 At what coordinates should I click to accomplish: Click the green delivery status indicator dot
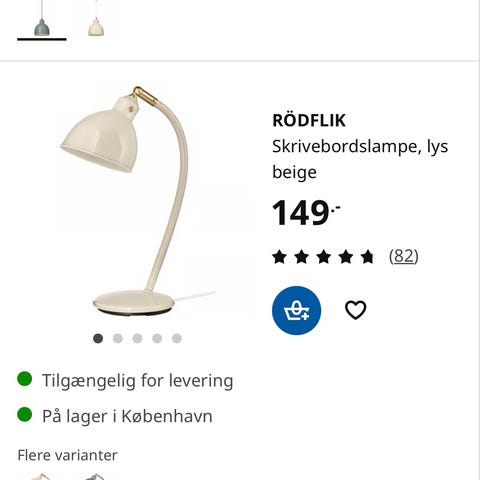[25, 379]
